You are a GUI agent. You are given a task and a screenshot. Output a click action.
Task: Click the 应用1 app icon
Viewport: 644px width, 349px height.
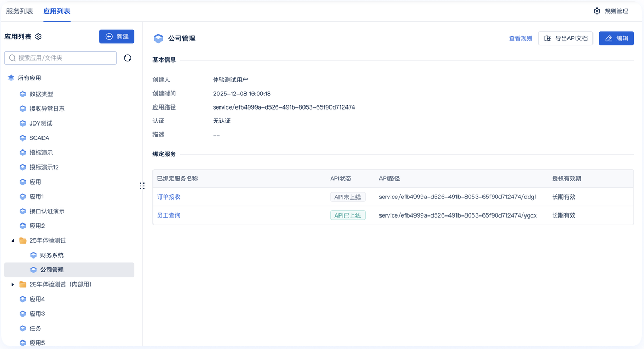23,196
